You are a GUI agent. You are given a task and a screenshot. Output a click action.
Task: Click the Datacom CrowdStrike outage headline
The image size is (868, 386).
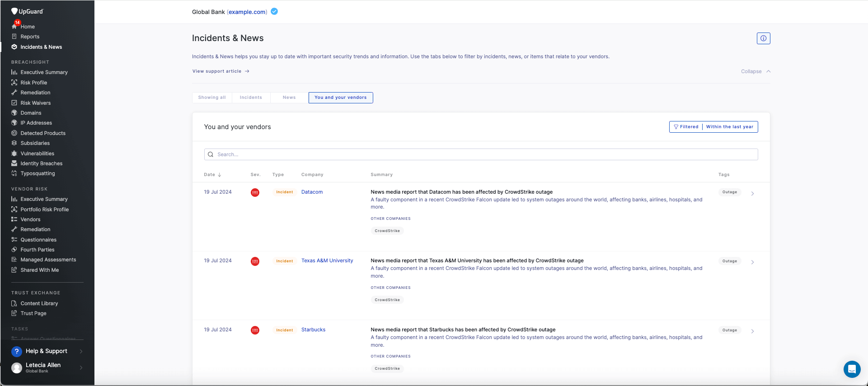462,192
